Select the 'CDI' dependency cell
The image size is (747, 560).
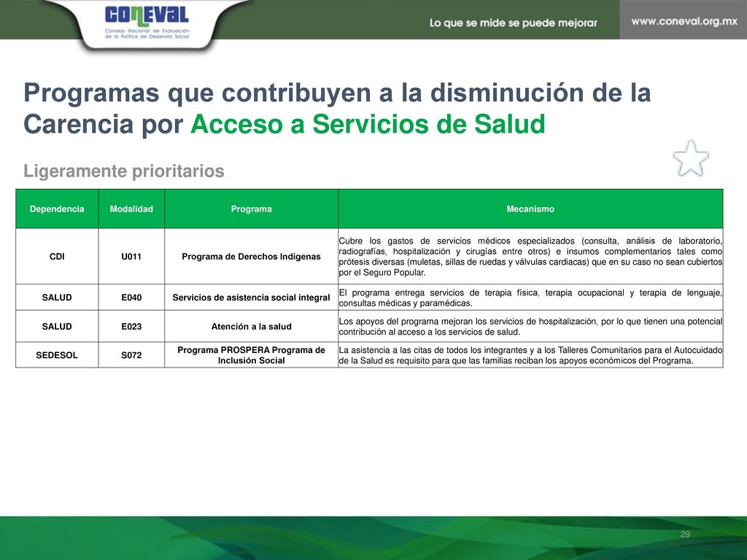point(57,256)
